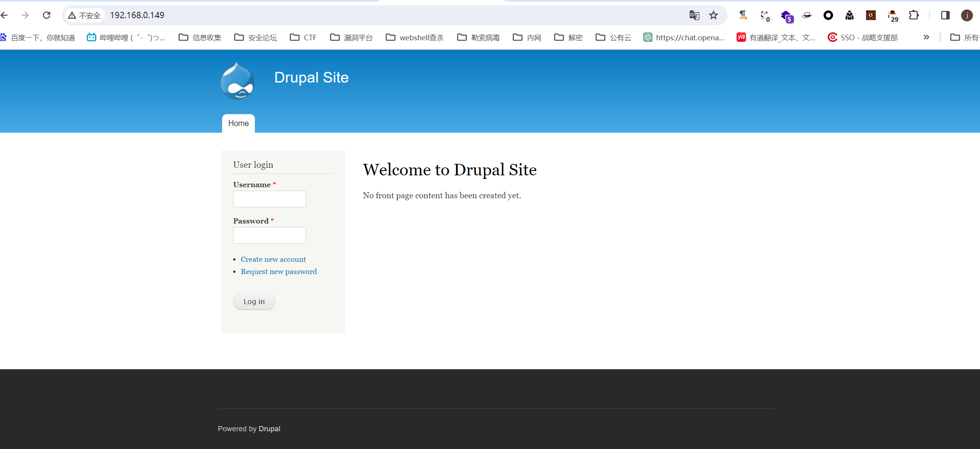Screen dimensions: 980x449
Task: Click the Drupal drop logo
Action: coord(237,81)
